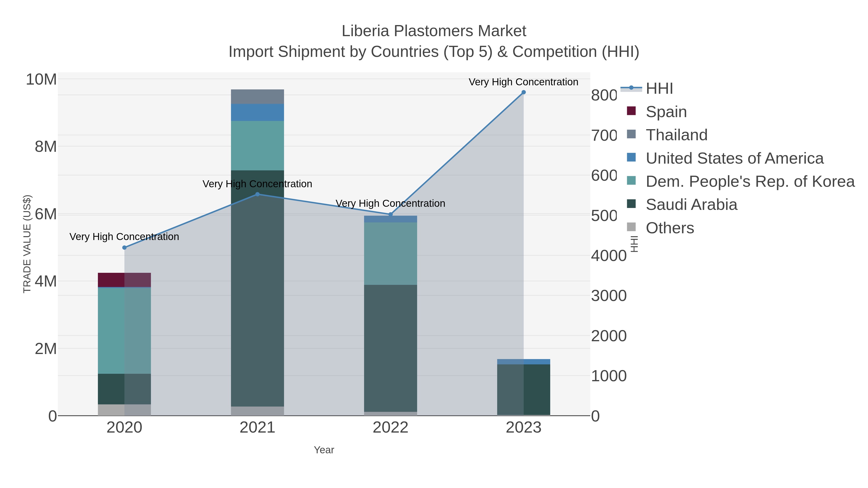Toggle the HHI legend entry

tap(647, 88)
